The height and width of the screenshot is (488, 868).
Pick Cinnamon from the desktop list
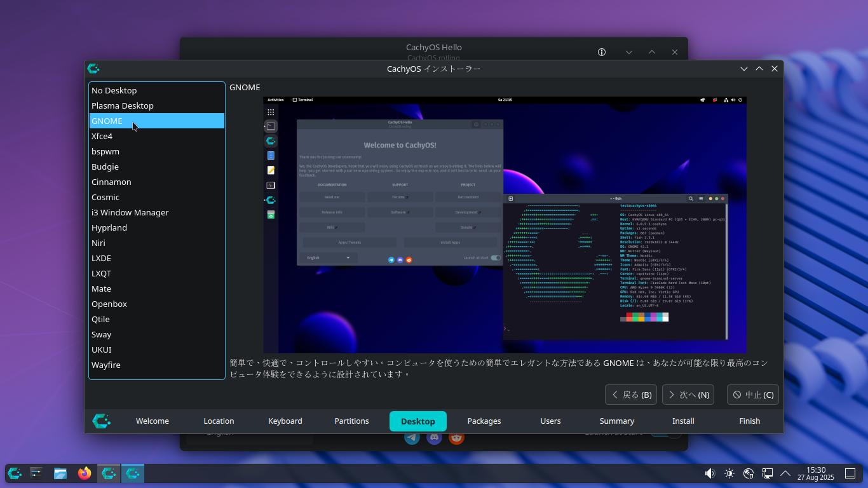tap(111, 182)
